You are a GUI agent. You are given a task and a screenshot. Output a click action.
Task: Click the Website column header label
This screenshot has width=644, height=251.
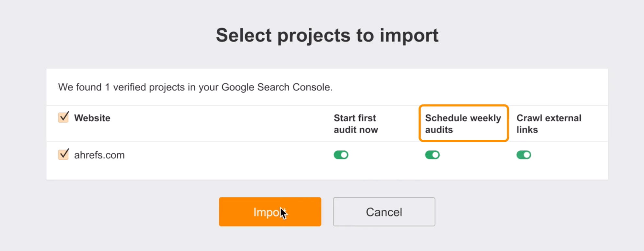93,118
